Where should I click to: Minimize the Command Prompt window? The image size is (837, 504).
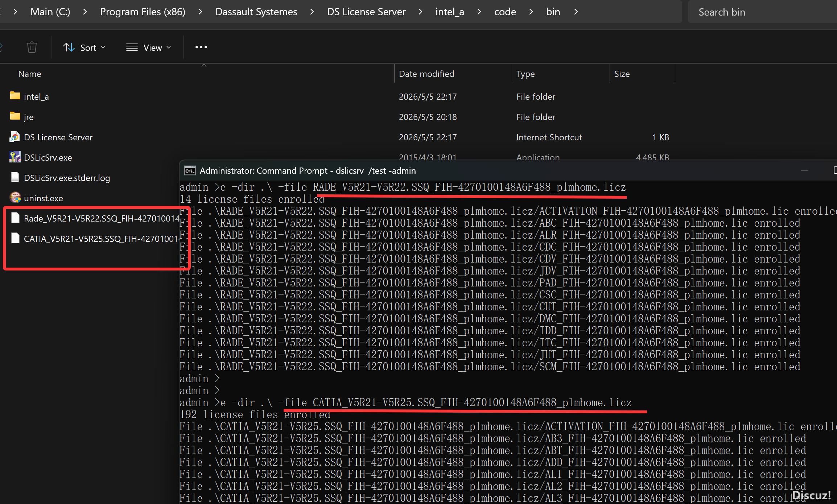804,170
